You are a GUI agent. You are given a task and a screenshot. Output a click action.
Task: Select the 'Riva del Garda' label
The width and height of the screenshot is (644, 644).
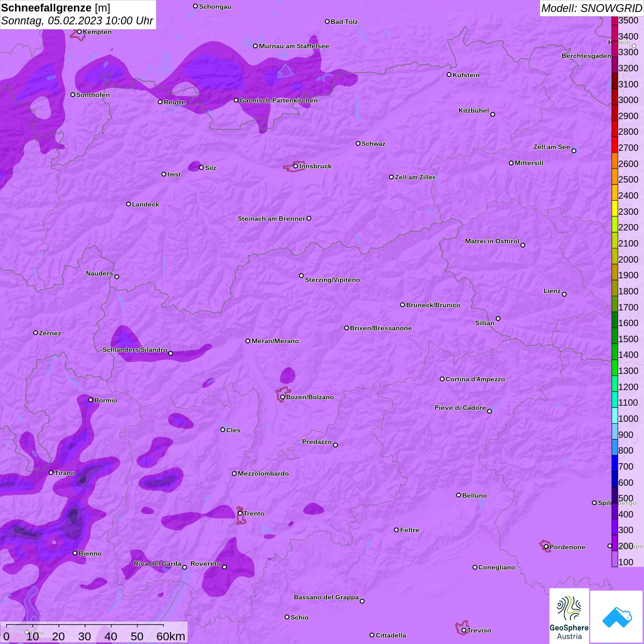pos(158,563)
